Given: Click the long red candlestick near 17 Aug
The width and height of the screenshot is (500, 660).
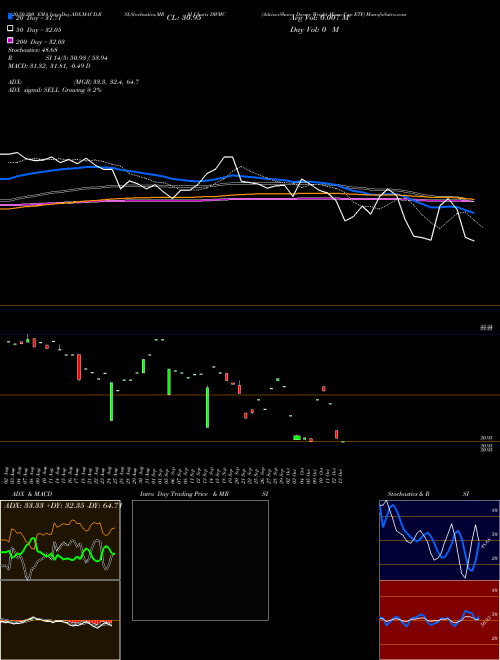Looking at the screenshot, I should (x=79, y=367).
